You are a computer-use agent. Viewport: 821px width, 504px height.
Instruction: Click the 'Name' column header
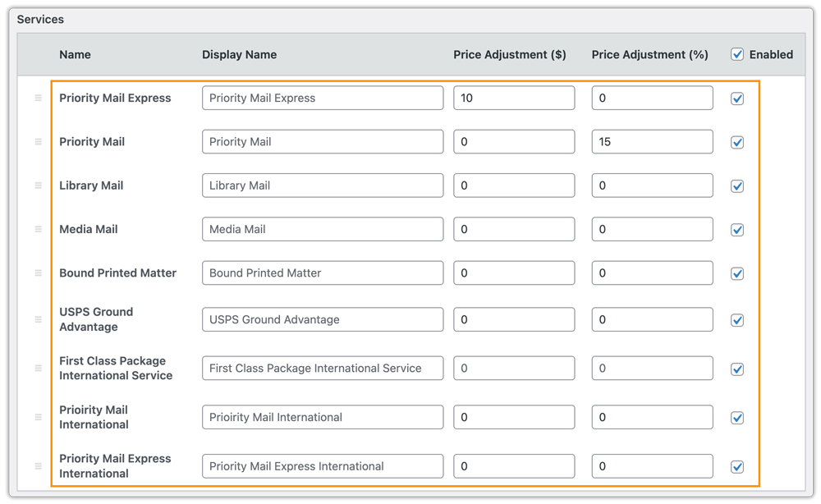pyautogui.click(x=75, y=54)
